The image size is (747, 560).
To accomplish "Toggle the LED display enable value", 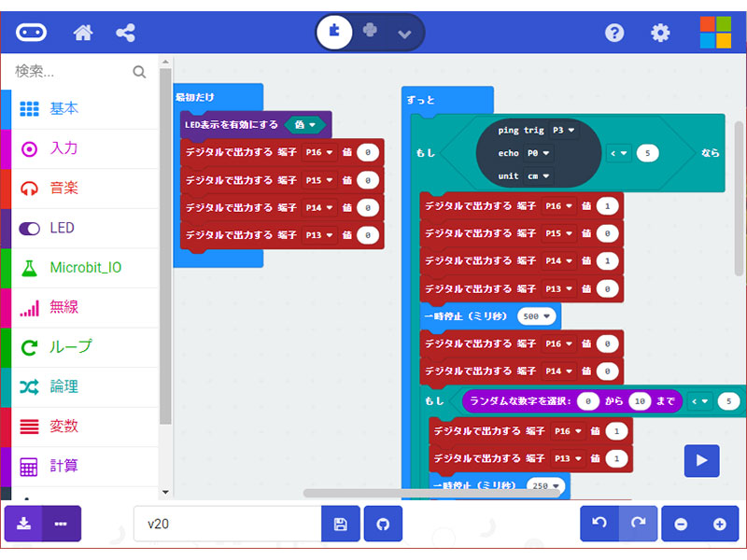I will 304,124.
